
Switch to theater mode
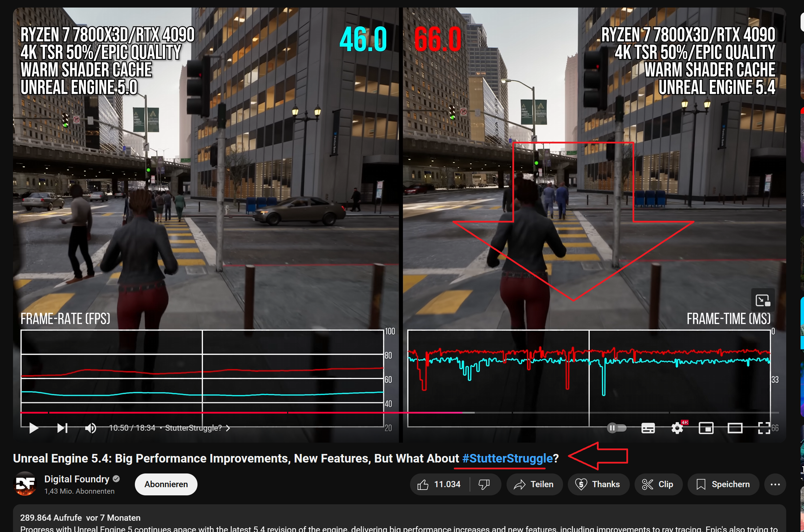click(x=735, y=428)
